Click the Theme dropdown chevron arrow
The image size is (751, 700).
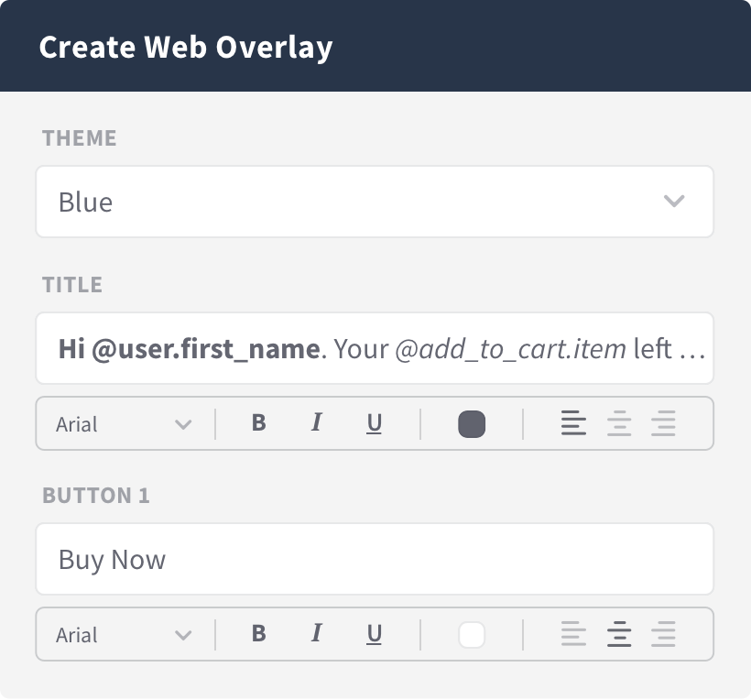[674, 202]
